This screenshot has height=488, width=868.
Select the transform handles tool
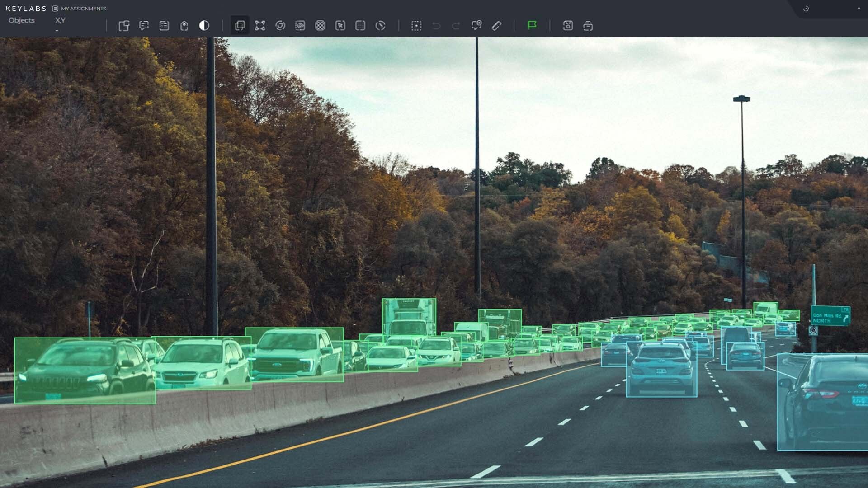click(259, 26)
